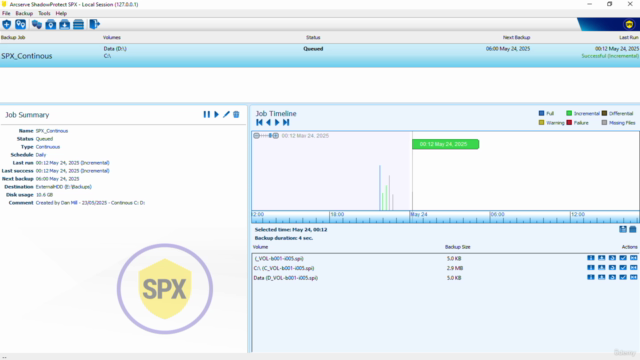Click the 2.9 MB backup size value
640x360 pixels.
tap(455, 268)
